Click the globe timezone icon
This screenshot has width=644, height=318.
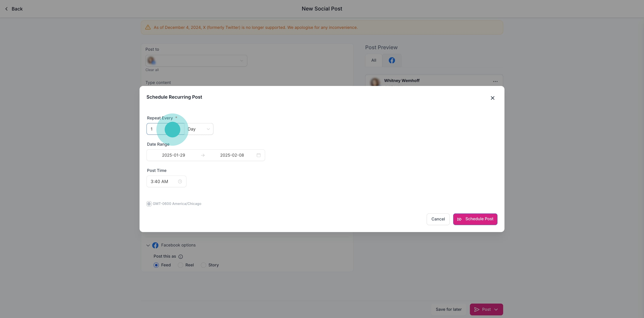point(149,204)
